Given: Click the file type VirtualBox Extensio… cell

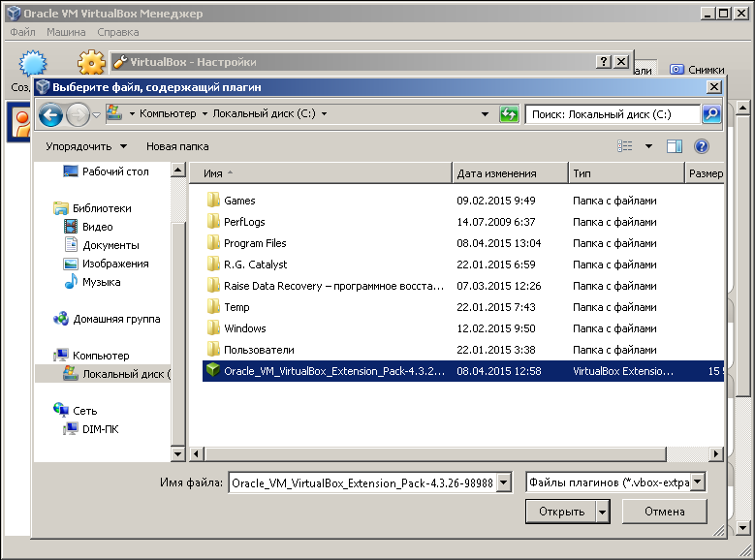Looking at the screenshot, I should click(x=622, y=371).
